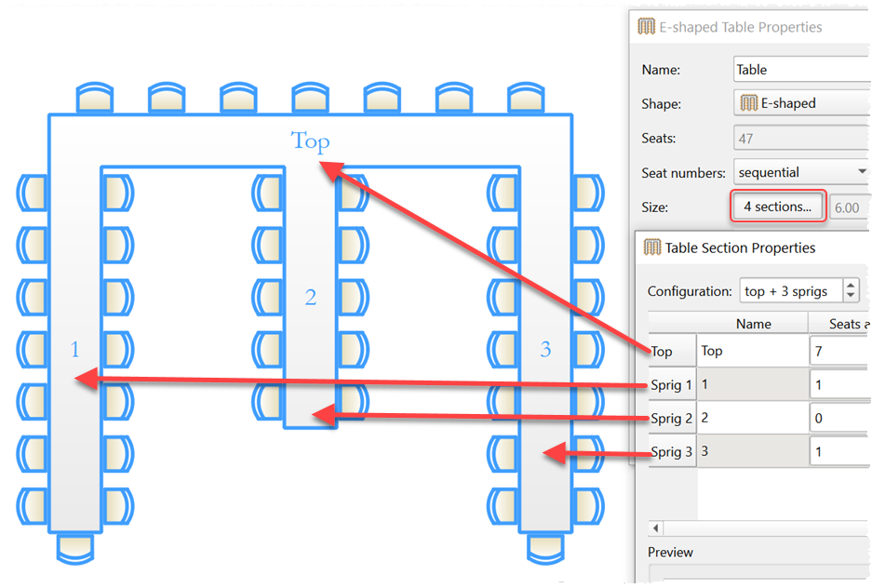Click the Table Section Properties title icon

(651, 248)
